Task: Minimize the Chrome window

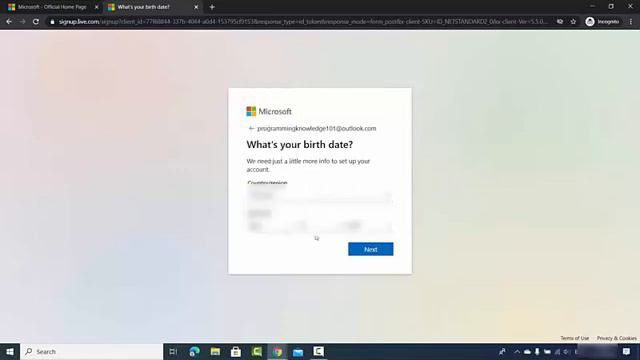Action: pyautogui.click(x=592, y=7)
